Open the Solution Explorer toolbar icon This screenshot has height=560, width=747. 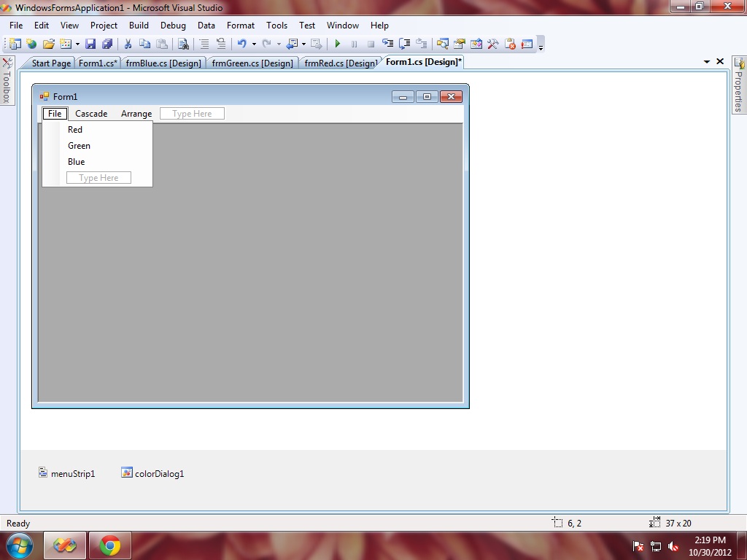(x=442, y=44)
